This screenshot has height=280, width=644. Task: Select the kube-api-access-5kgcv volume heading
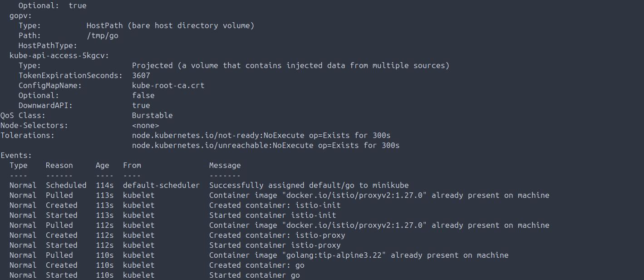[59, 55]
